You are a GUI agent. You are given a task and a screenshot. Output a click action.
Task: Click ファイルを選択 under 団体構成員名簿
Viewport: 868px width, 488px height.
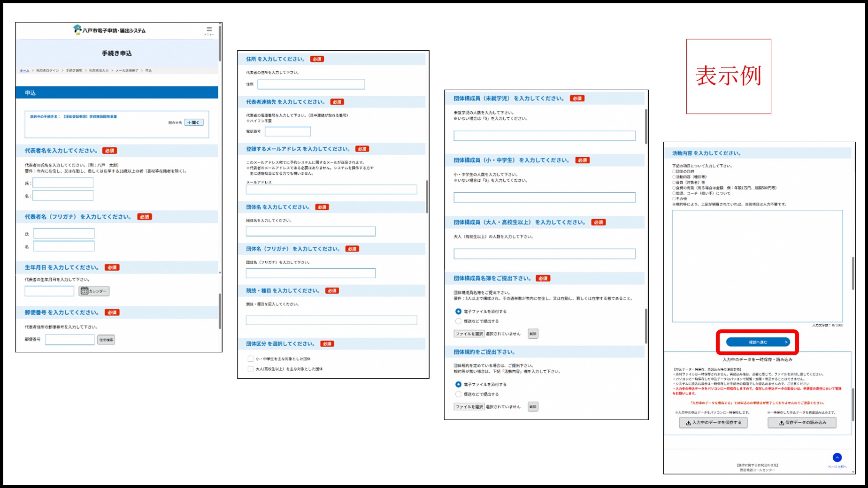click(x=469, y=334)
